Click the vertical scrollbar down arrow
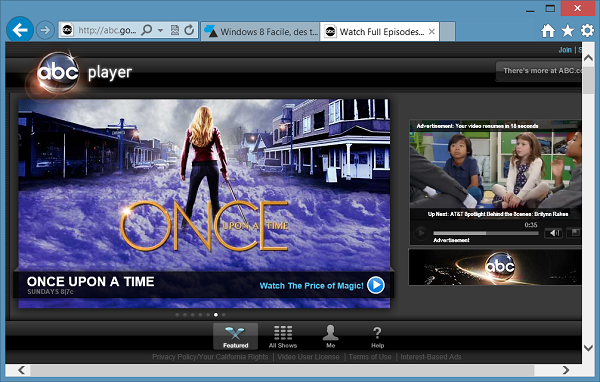 (588, 348)
